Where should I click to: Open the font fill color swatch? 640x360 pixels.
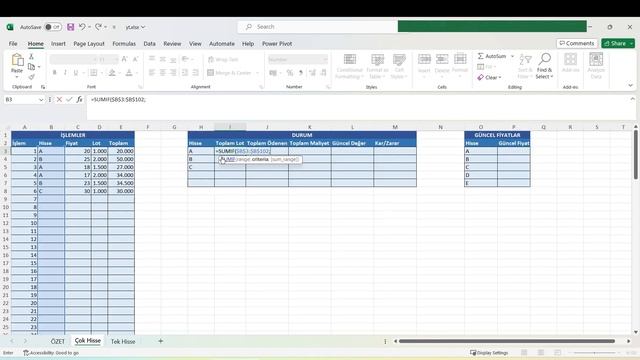pyautogui.click(x=112, y=73)
